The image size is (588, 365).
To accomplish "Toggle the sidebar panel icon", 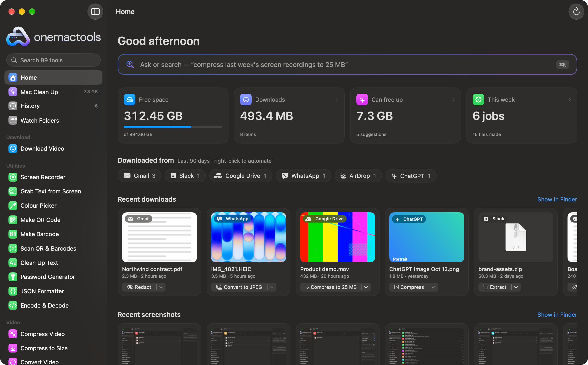I will tap(95, 12).
